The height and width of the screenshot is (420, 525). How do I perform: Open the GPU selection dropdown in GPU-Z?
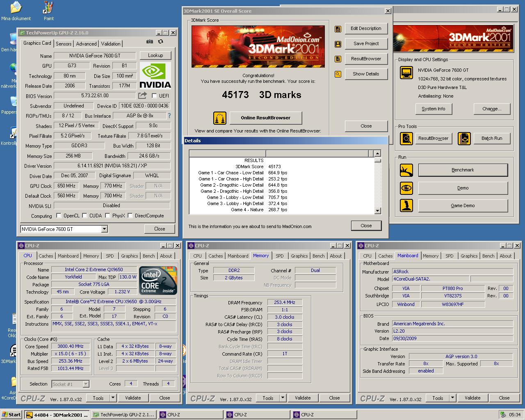coord(104,229)
